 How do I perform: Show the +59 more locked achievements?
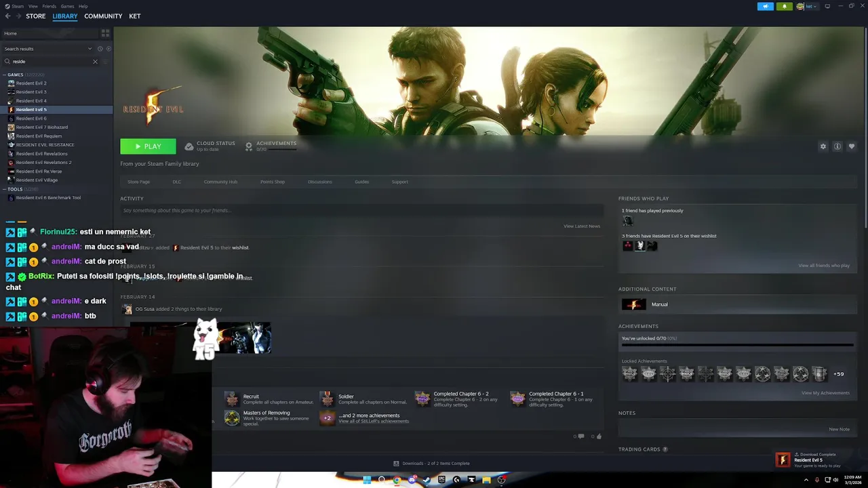point(839,374)
